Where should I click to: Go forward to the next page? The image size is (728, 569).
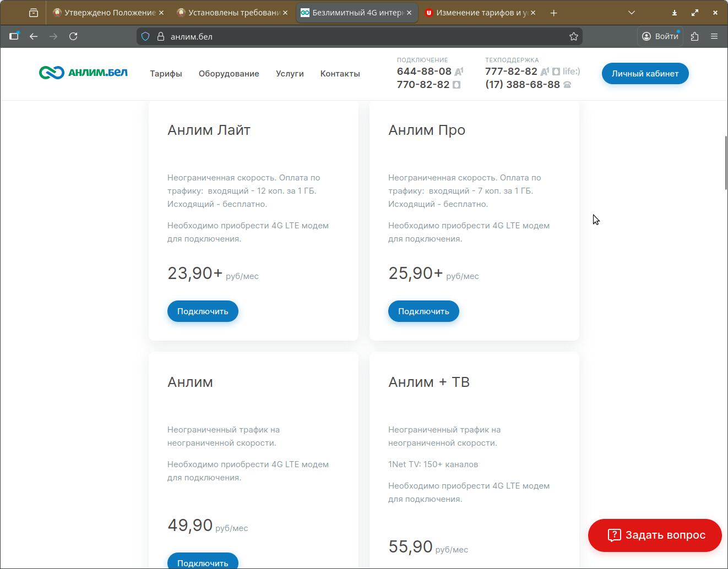[53, 36]
